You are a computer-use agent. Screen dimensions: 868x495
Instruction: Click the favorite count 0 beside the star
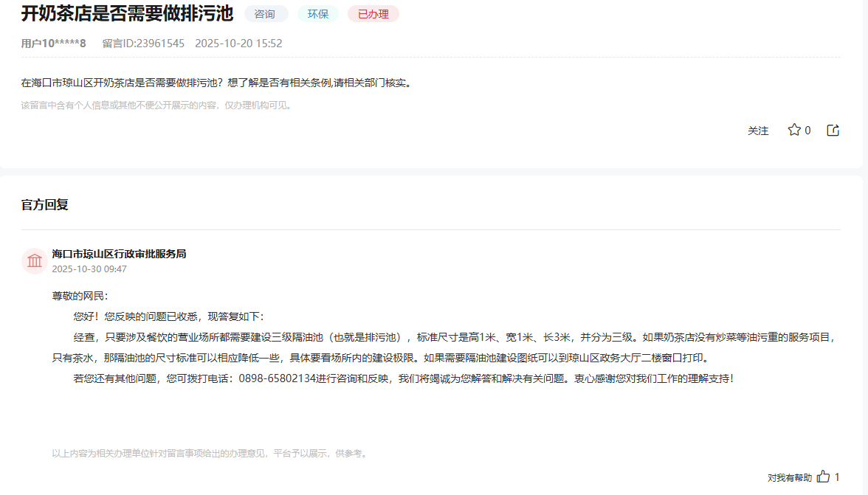[x=810, y=130]
